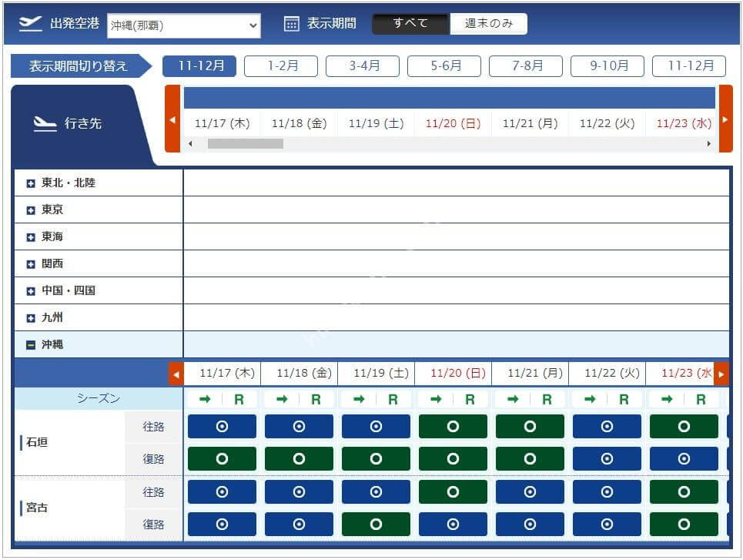The height and width of the screenshot is (560, 743).
Task: Click the date scrollbar left arrow
Action: (x=190, y=144)
